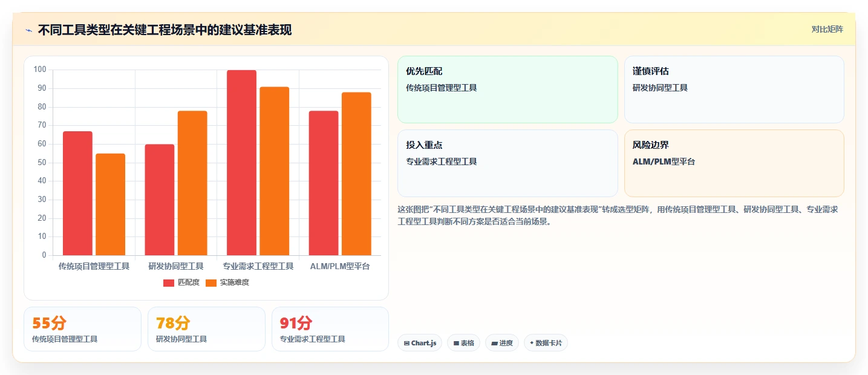
Task: Click the description paragraph starting 这张图把
Action: click(x=618, y=215)
